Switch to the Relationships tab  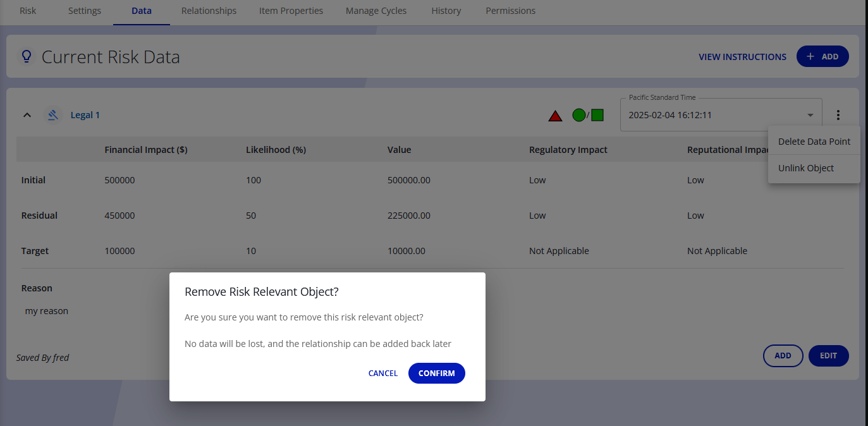[209, 11]
